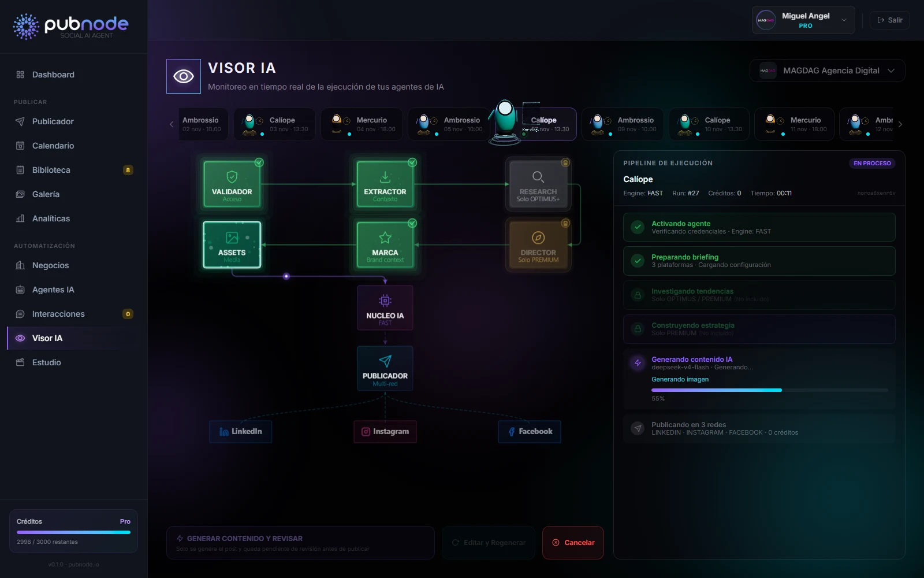
Task: Click the Negocios building icon
Action: [20, 265]
